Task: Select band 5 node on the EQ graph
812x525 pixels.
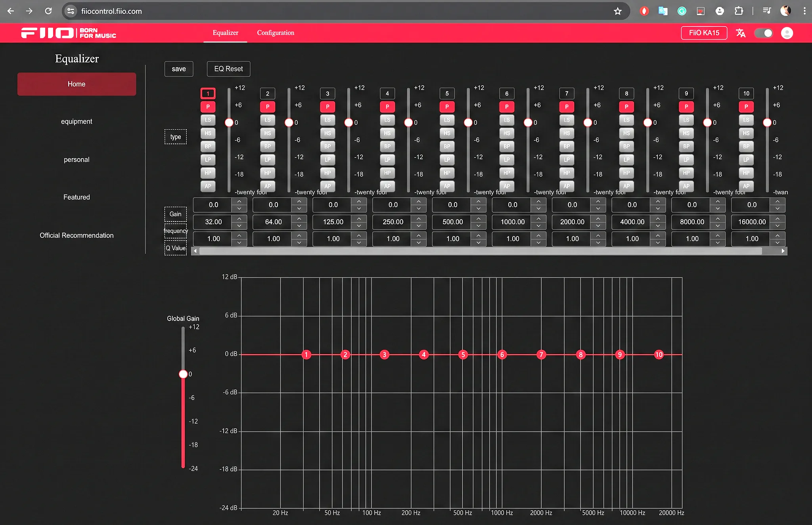Action: 463,355
